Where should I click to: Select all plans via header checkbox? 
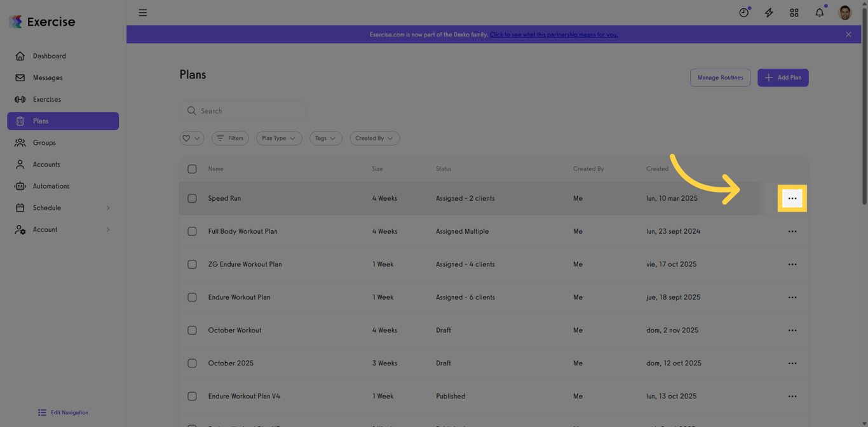192,169
